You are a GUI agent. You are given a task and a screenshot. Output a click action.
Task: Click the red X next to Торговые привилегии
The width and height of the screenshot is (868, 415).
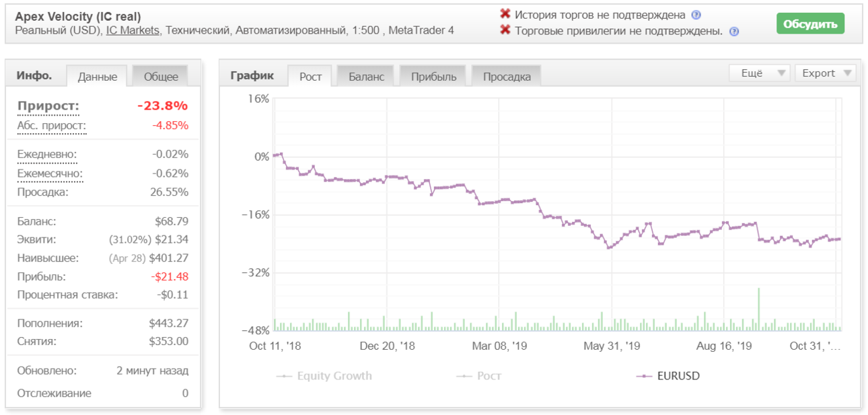[x=505, y=31]
